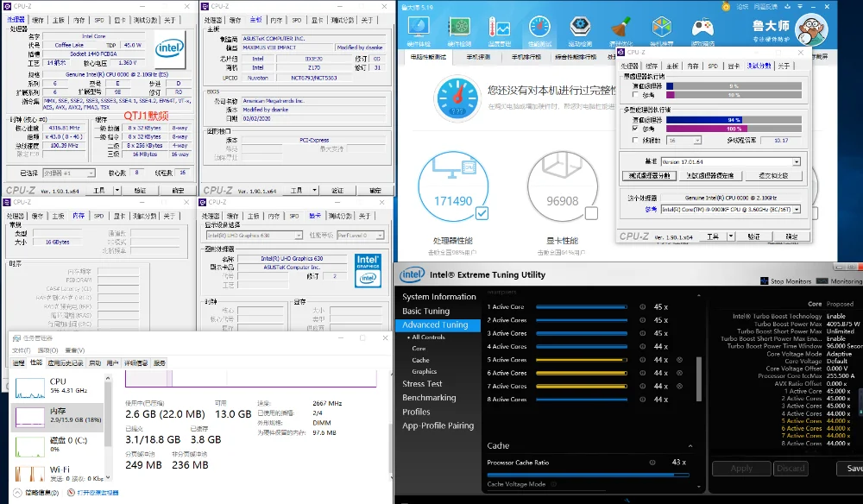The width and height of the screenshot is (863, 504).
Task: Open Stress Test in Intel XTU sidebar
Action: pyautogui.click(x=422, y=384)
